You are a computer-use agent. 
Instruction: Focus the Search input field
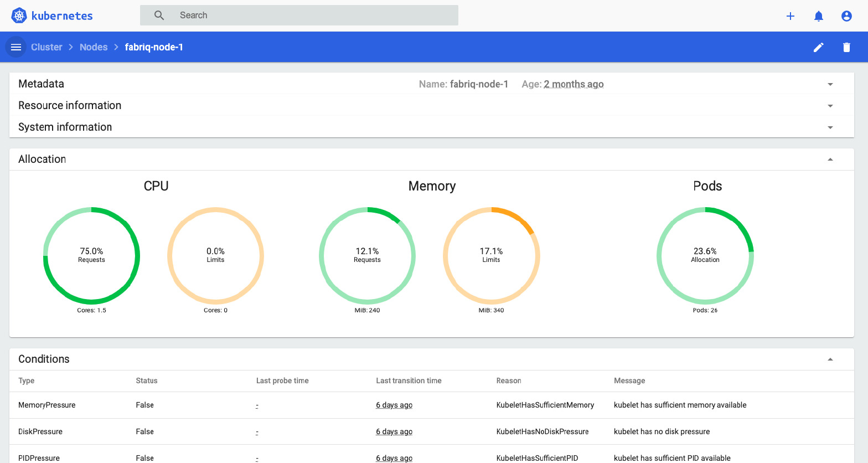[299, 16]
